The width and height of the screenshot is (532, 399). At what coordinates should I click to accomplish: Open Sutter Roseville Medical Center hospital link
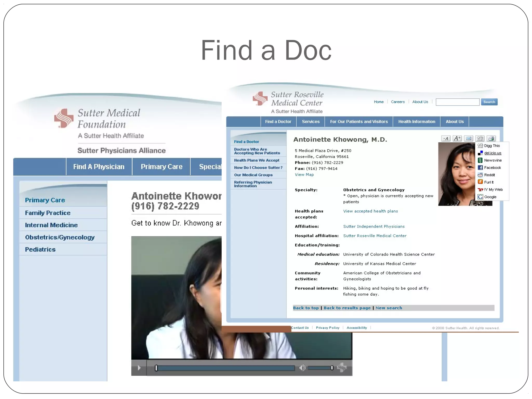(375, 236)
